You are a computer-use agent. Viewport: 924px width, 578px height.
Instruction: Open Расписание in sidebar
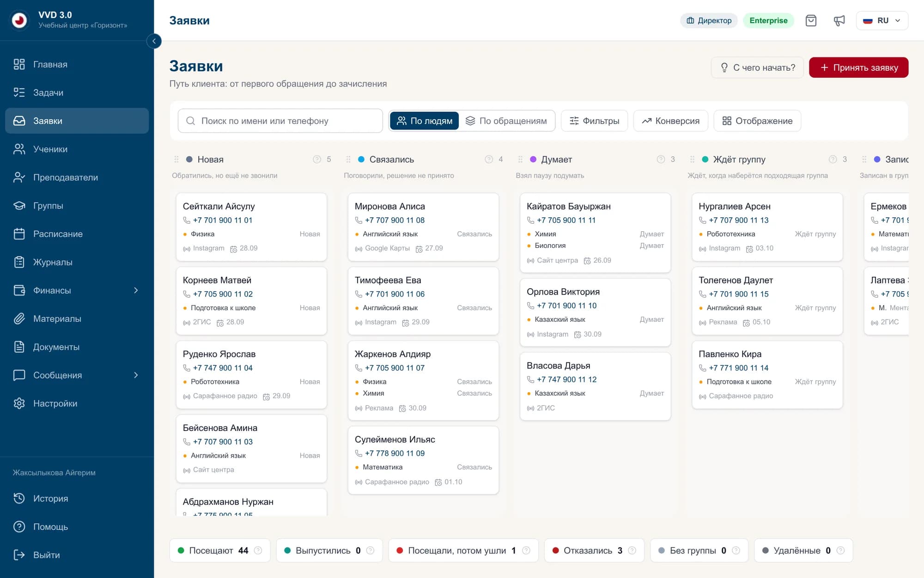pyautogui.click(x=77, y=234)
